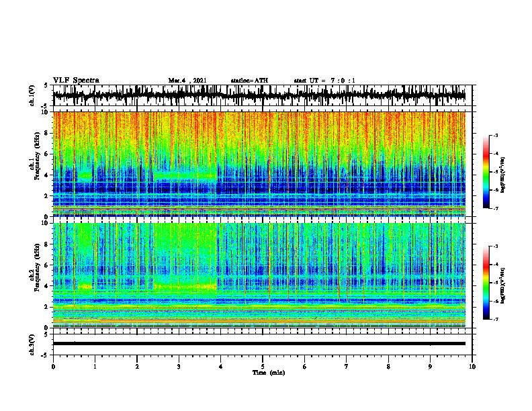Click the "8" kHz tick on ch.2 axis
532x411 pixels.
pyautogui.click(x=47, y=244)
